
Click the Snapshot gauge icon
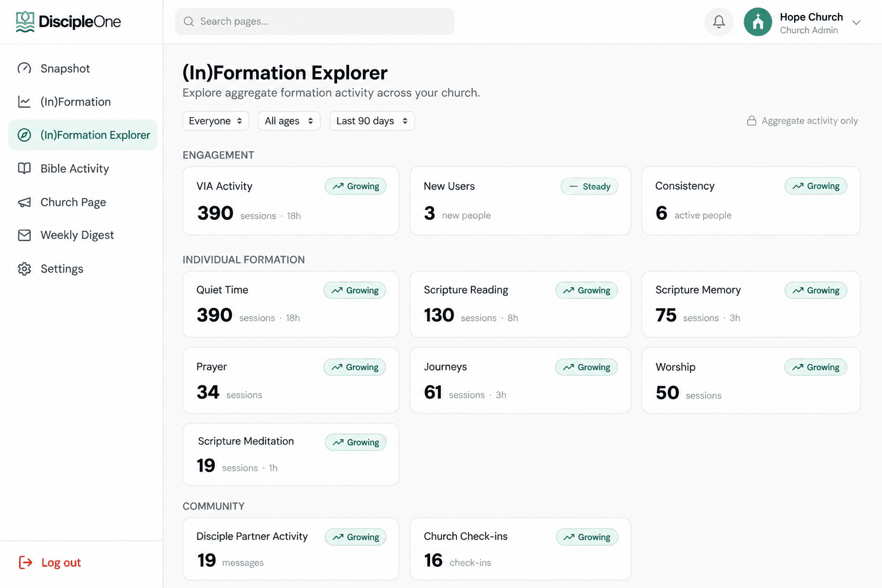point(24,68)
